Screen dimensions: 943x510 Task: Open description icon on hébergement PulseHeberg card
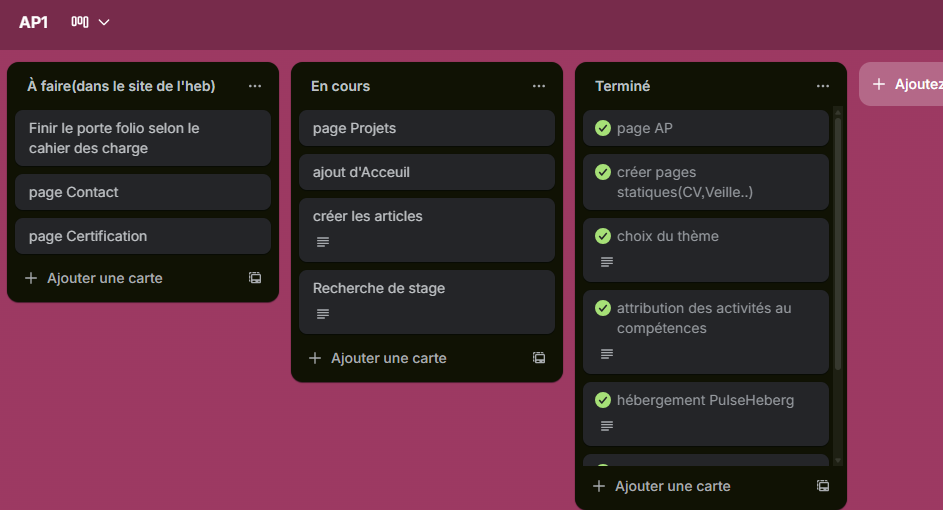tap(606, 426)
